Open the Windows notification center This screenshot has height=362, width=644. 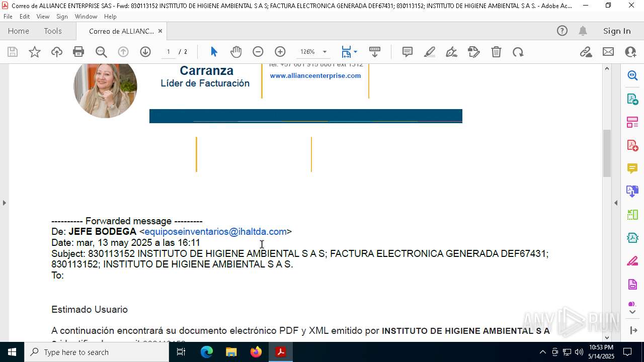click(x=627, y=352)
